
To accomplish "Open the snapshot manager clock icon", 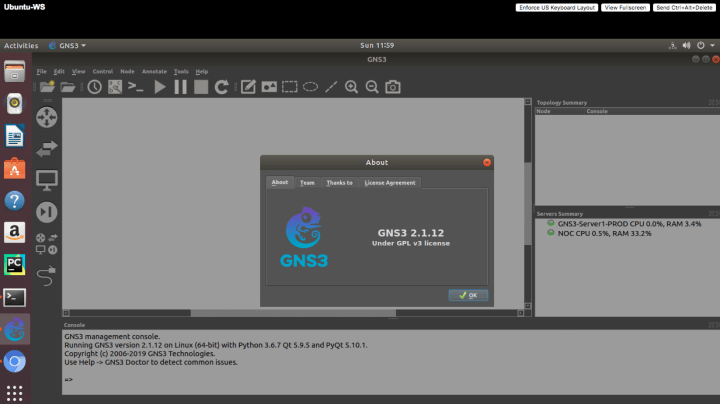I will tap(95, 87).
